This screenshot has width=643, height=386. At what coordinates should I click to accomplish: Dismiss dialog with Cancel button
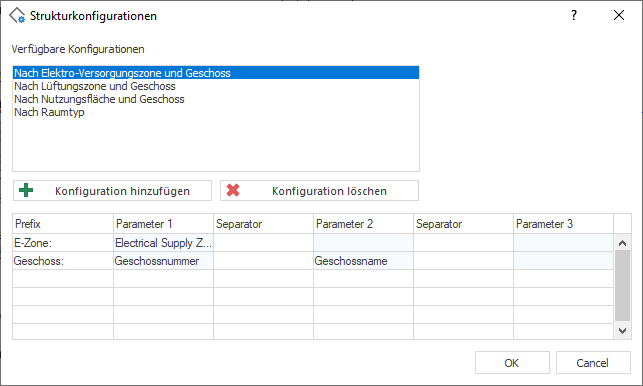pyautogui.click(x=593, y=363)
